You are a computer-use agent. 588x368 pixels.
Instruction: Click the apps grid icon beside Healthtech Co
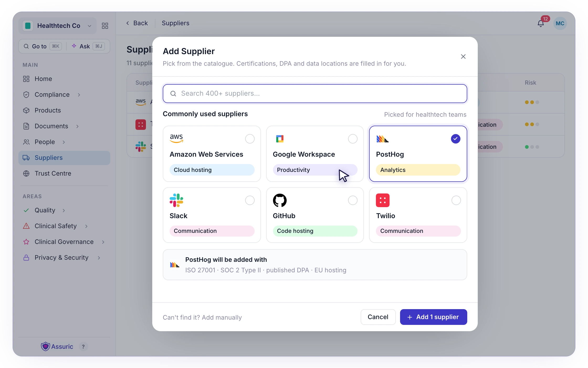[105, 26]
